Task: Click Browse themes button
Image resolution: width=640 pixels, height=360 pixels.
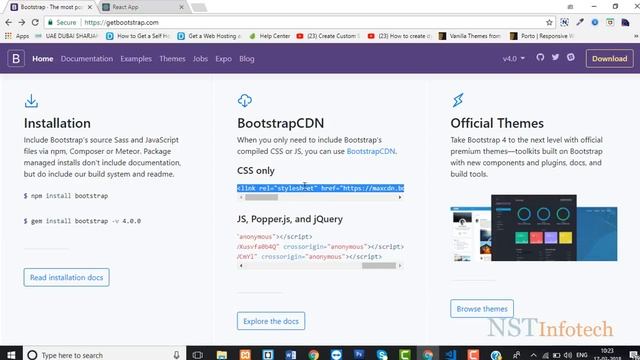Action: 482,309
